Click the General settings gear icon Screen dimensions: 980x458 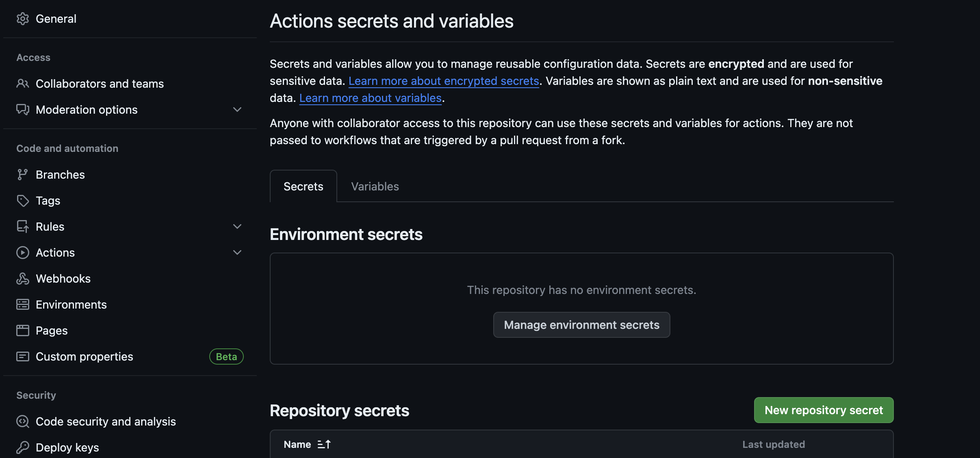(23, 19)
